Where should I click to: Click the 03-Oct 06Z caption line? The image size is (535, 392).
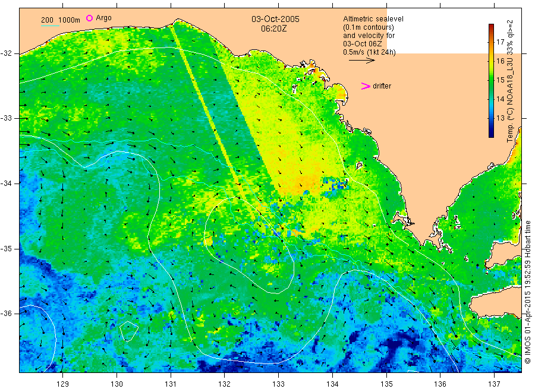(363, 44)
